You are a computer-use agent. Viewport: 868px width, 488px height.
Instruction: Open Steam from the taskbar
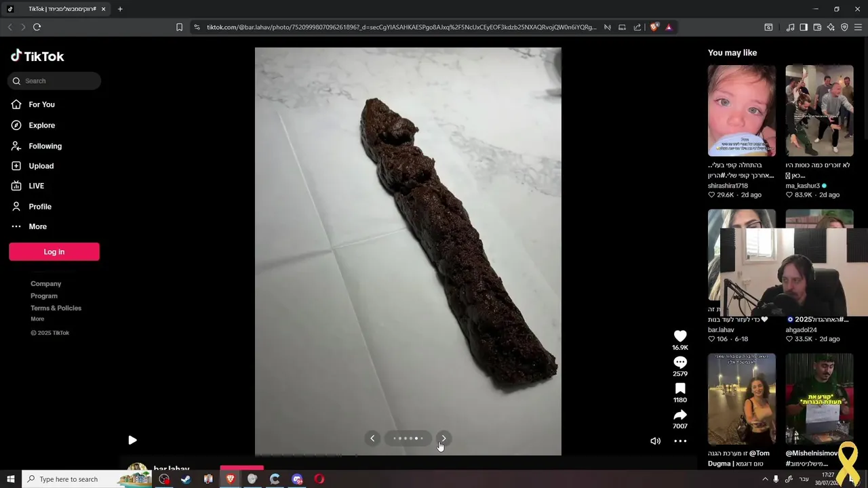(x=186, y=479)
